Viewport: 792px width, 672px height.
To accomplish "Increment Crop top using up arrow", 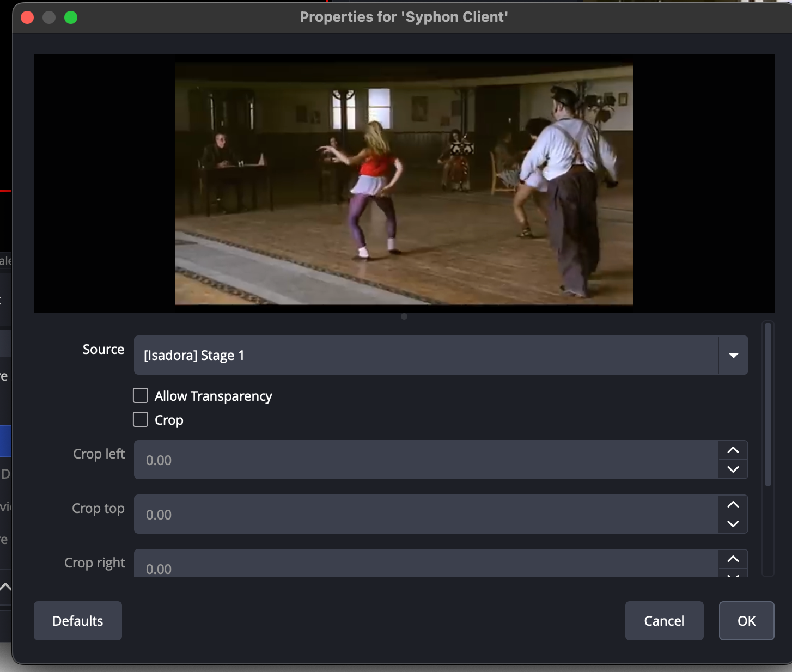I will (x=733, y=505).
